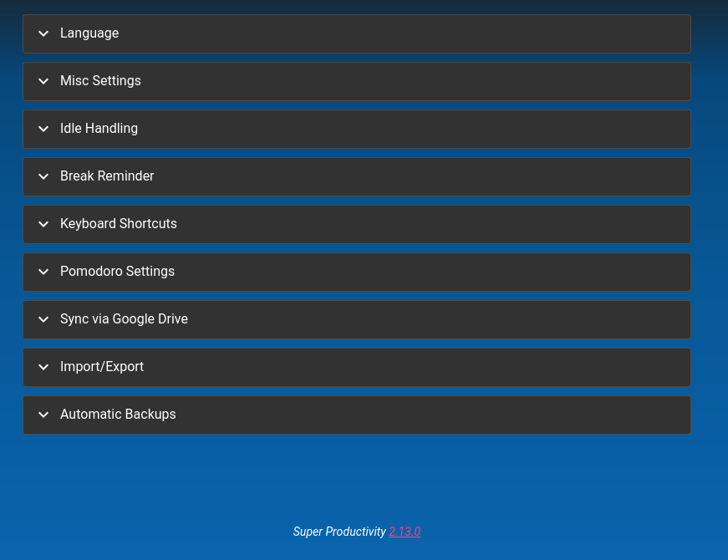Click the chevron icon beside Keyboard Shortcuts

click(x=43, y=224)
